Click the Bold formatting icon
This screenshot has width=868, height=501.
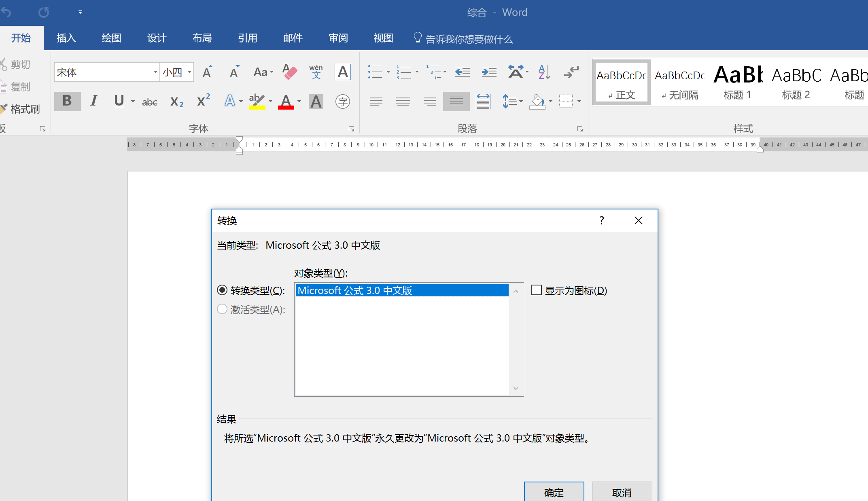point(67,101)
